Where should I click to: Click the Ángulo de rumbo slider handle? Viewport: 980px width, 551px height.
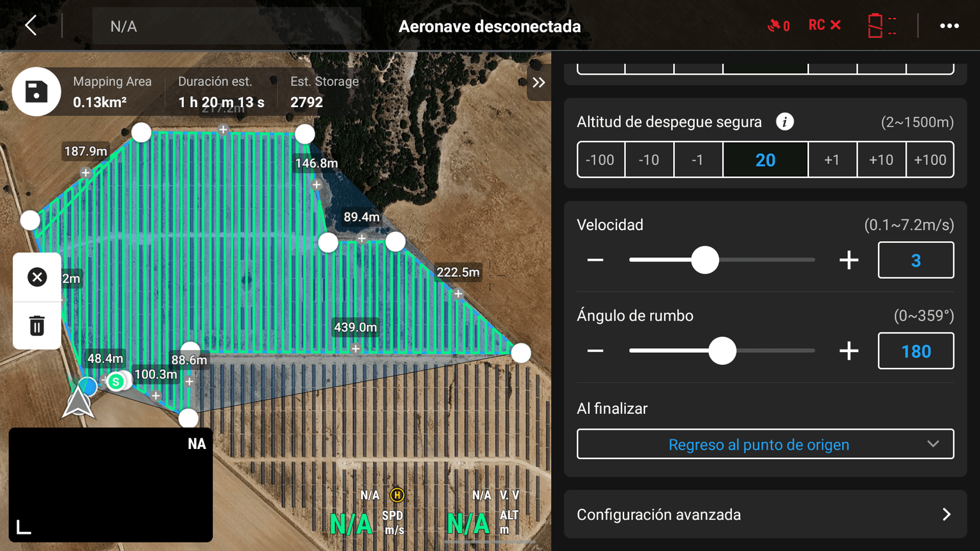tap(722, 351)
